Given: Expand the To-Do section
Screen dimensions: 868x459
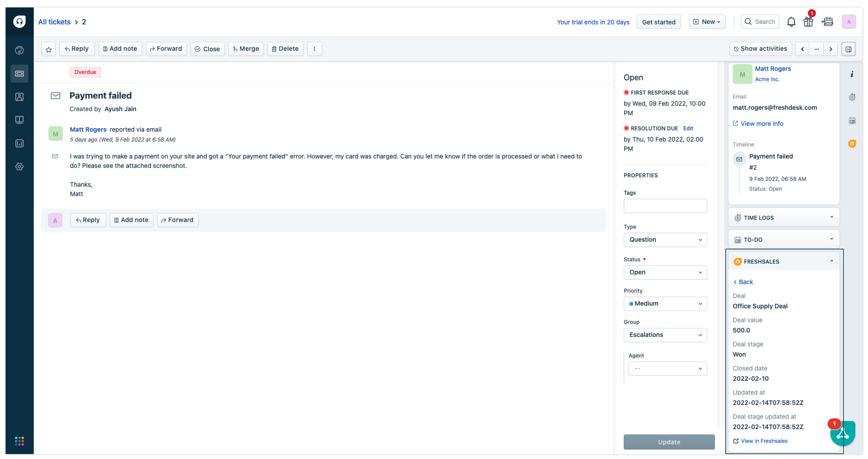Looking at the screenshot, I should [831, 239].
